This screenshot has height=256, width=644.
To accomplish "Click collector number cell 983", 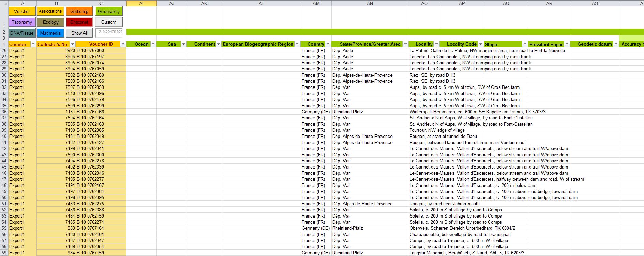I will coord(56,228).
